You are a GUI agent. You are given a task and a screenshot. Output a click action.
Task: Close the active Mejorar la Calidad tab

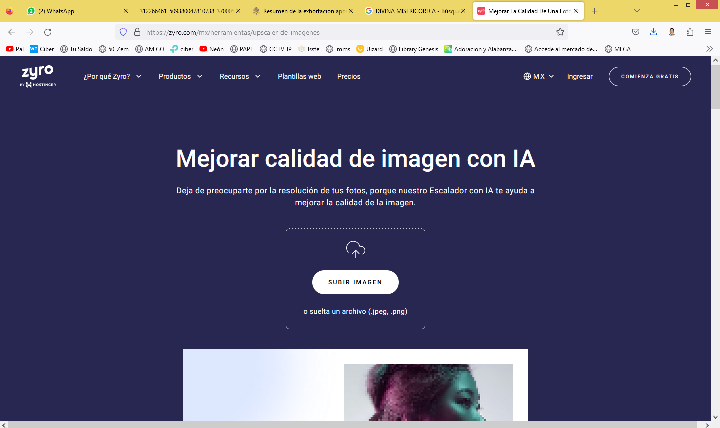point(575,11)
